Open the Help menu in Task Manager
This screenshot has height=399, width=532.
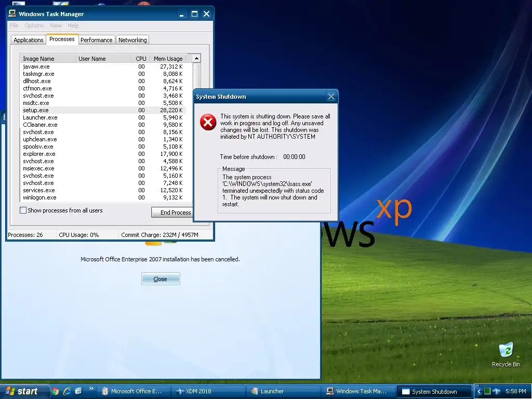(73, 25)
